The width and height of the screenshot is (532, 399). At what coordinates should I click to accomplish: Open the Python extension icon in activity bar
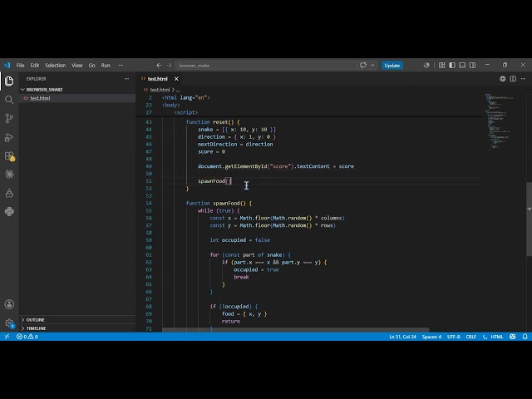coord(9,212)
